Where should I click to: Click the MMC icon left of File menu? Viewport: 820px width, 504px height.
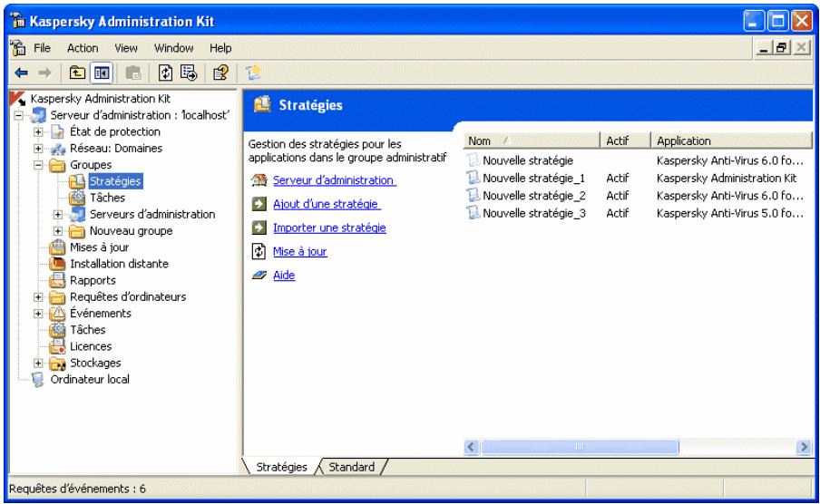[18, 48]
